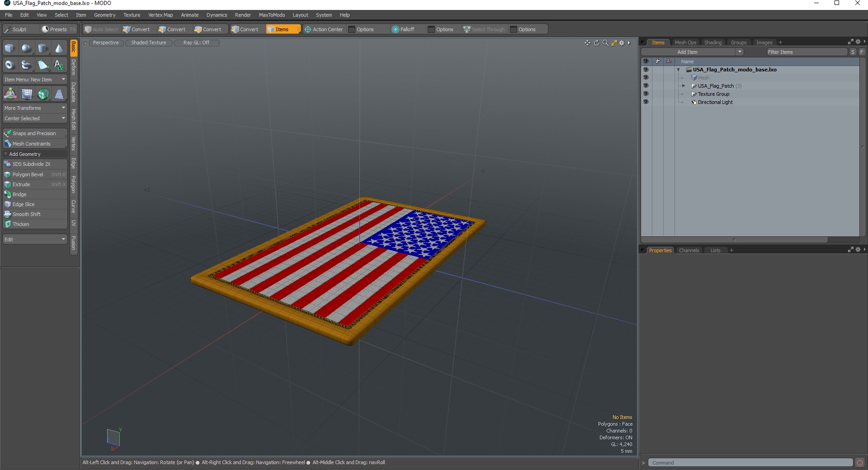This screenshot has width=868, height=470.
Task: Switch to the Mesh Ops tab
Action: click(x=685, y=42)
